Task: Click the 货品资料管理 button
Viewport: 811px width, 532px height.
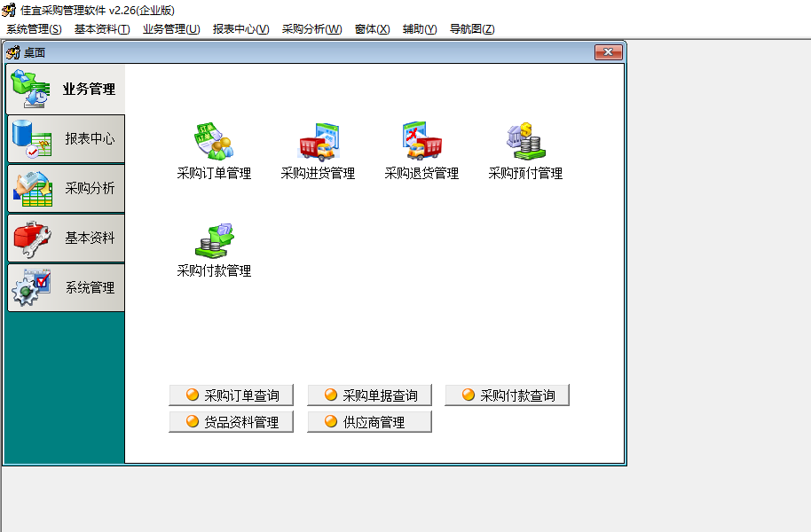Action: (232, 422)
